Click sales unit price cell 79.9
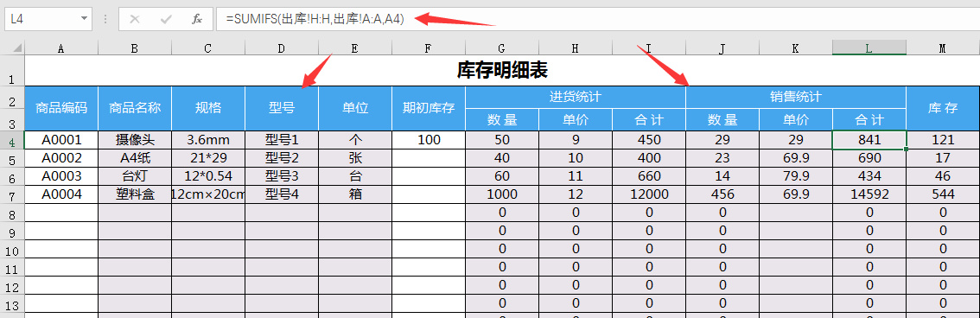980x318 pixels. [x=796, y=176]
